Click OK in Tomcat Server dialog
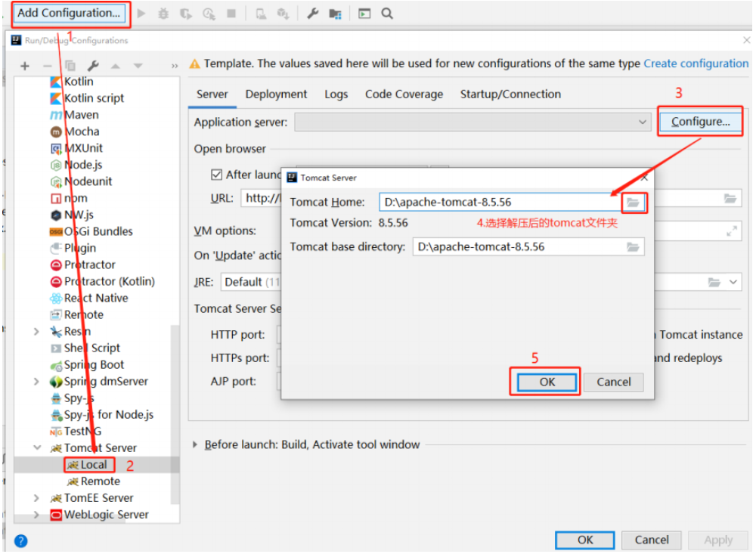 click(547, 382)
